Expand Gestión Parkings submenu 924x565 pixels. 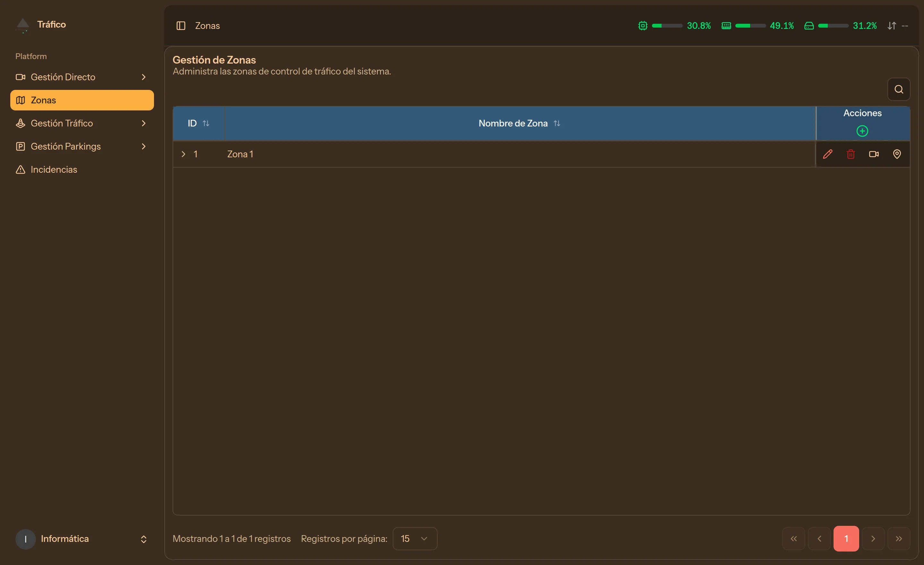tap(143, 146)
